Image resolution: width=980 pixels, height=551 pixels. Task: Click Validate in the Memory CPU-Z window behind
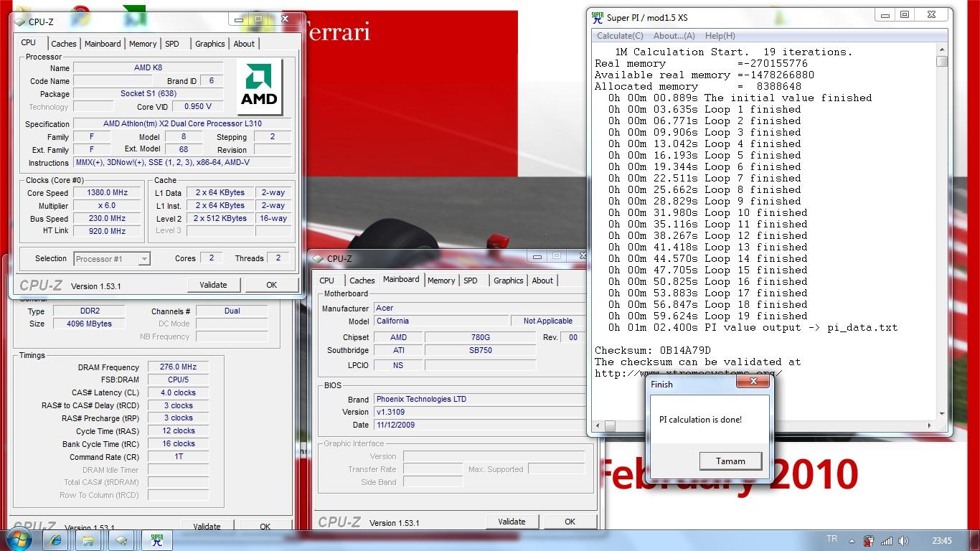coord(207,527)
